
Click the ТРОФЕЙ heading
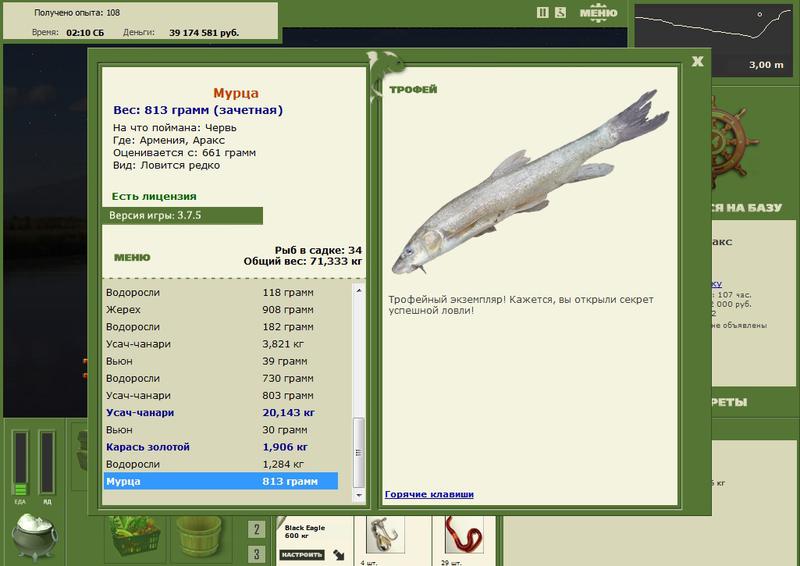point(413,89)
